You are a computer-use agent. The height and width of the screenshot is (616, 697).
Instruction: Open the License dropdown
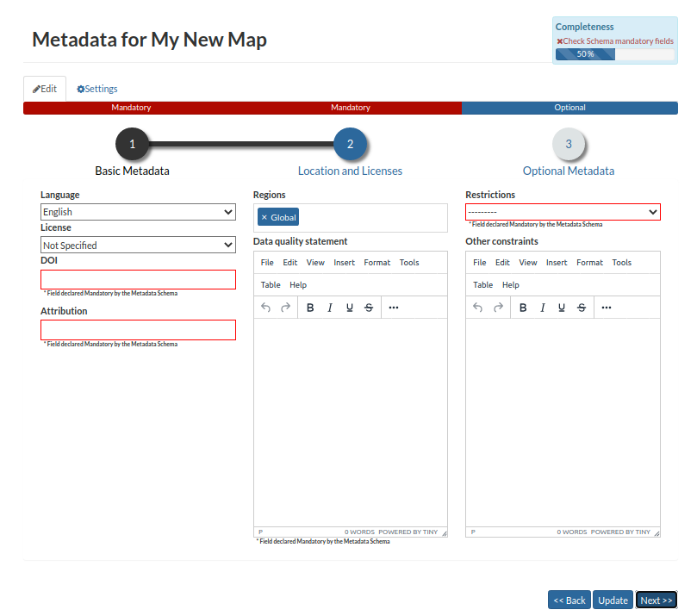[x=138, y=245]
